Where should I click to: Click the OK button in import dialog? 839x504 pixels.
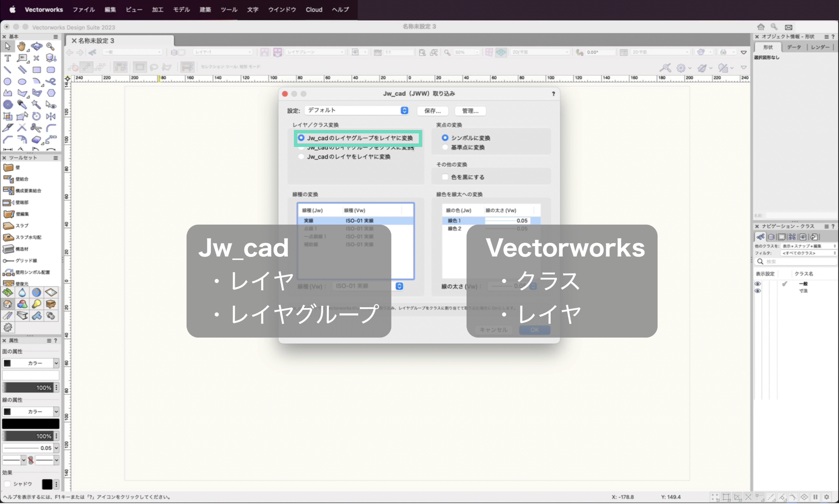pyautogui.click(x=535, y=329)
